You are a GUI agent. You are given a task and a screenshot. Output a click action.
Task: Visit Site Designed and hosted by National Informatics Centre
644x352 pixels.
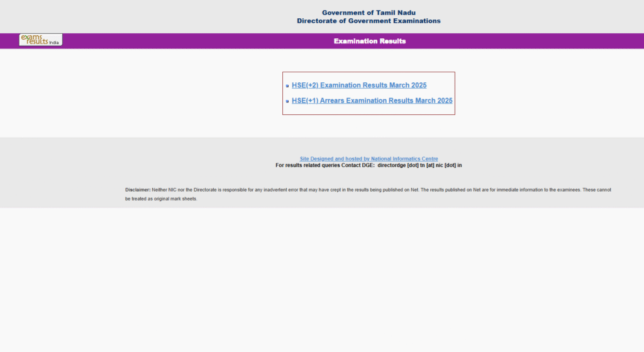(x=369, y=159)
